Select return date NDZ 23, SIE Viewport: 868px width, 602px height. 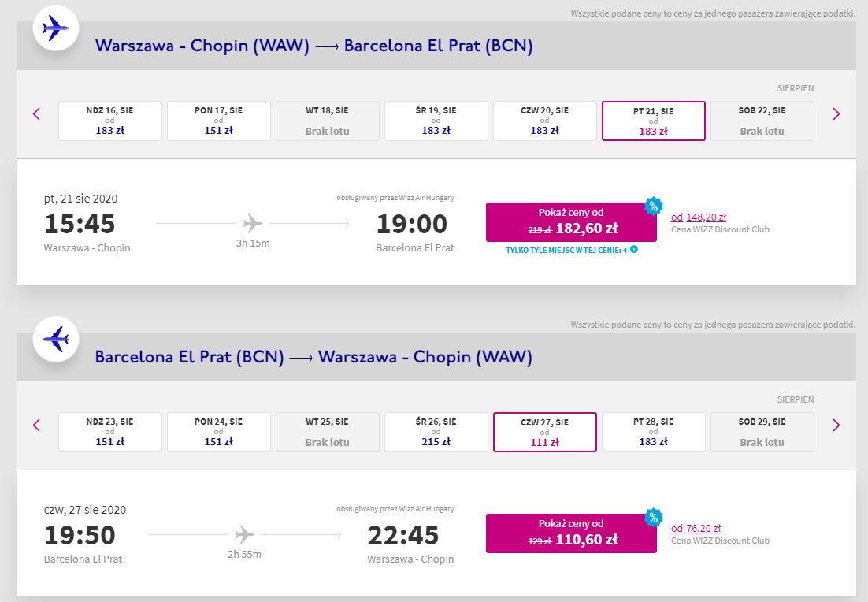[110, 432]
